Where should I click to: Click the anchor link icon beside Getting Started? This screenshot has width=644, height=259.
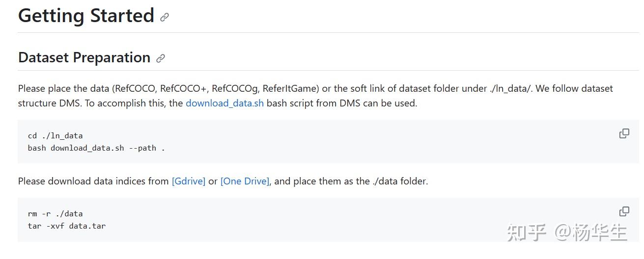click(165, 17)
